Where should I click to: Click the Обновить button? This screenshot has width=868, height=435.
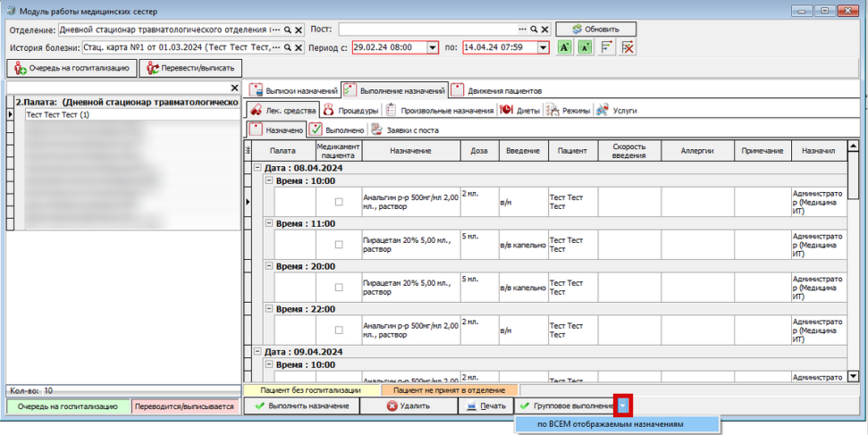point(595,29)
